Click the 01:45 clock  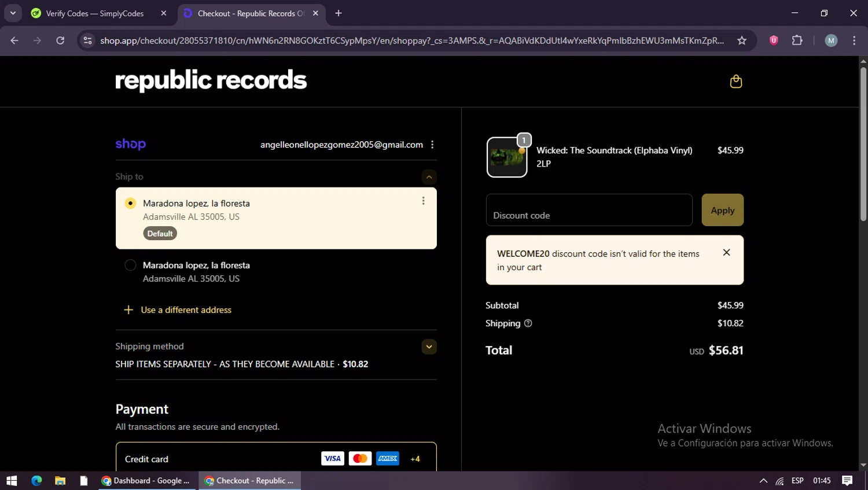click(x=822, y=481)
